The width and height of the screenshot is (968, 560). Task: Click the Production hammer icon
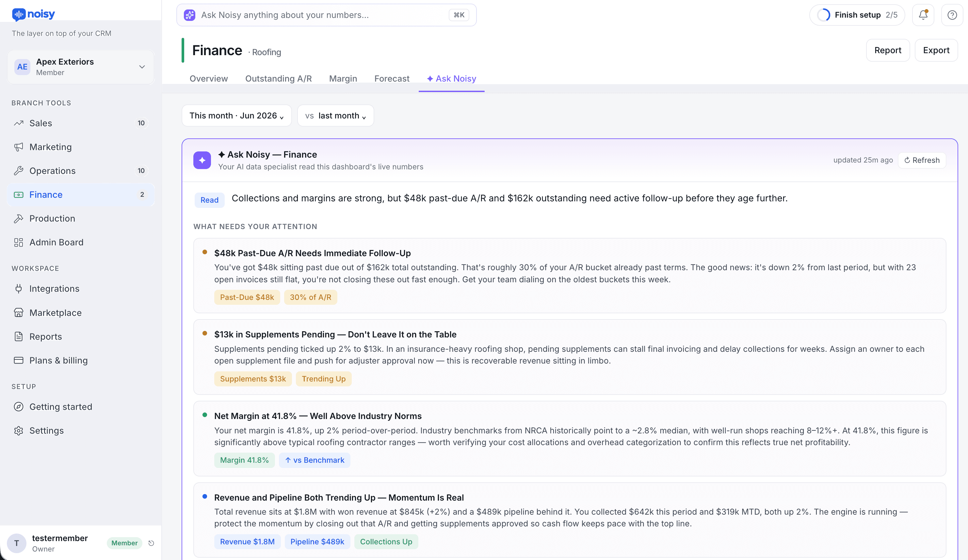(x=18, y=218)
